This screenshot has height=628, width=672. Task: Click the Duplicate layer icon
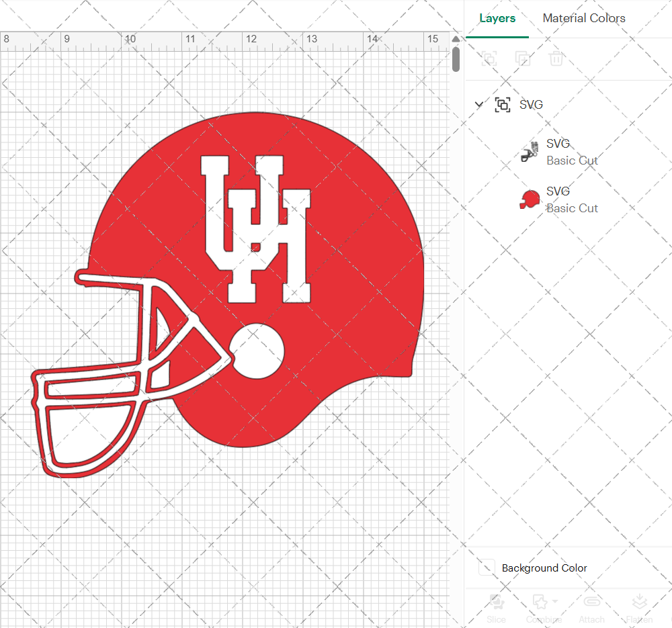point(522,58)
